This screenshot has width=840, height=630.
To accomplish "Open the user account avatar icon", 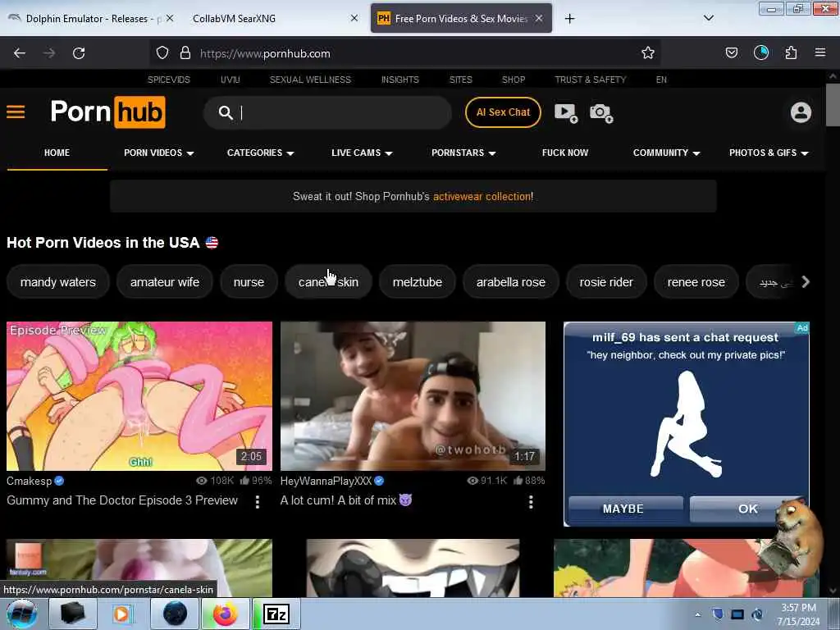I will (x=801, y=112).
